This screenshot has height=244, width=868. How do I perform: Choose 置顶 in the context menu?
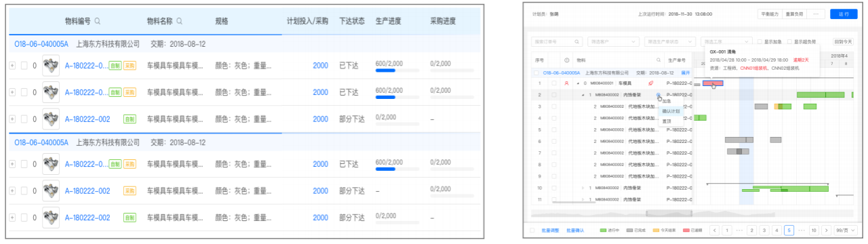coord(667,121)
